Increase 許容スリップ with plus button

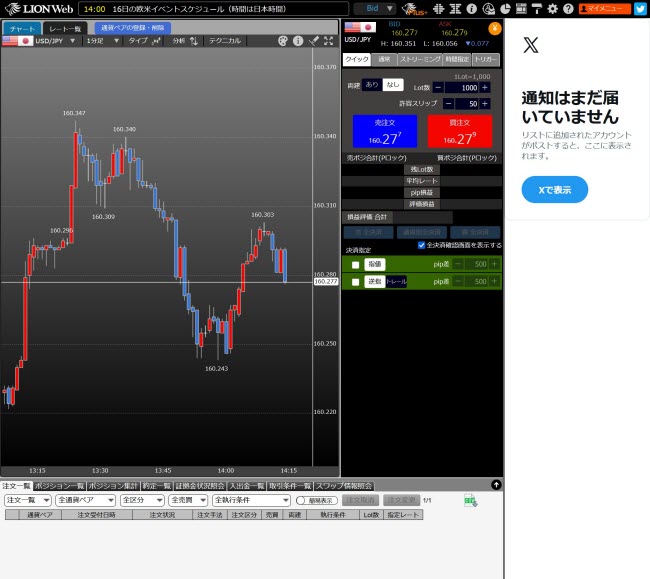click(x=485, y=104)
